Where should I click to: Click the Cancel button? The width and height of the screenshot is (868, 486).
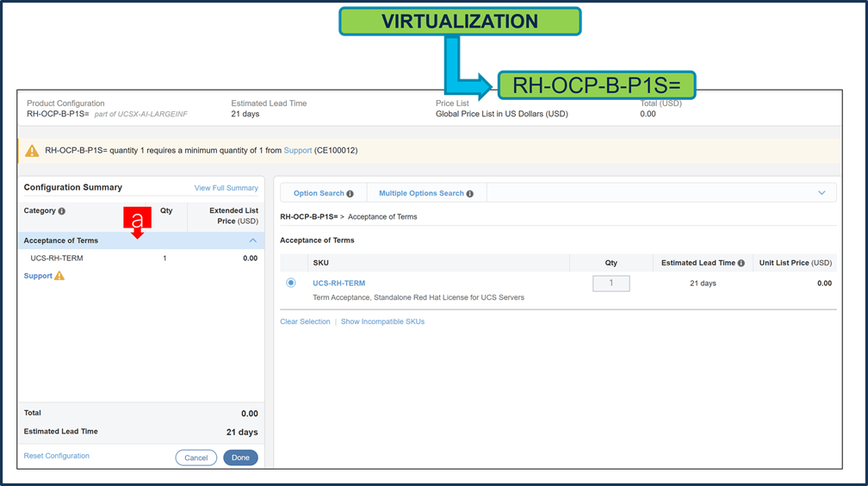[x=196, y=458]
